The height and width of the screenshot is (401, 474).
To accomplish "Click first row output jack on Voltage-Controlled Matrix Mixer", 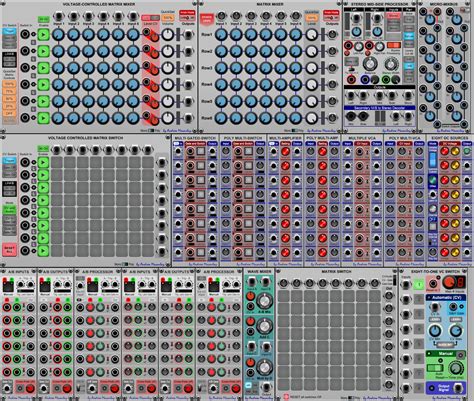I will [x=188, y=34].
